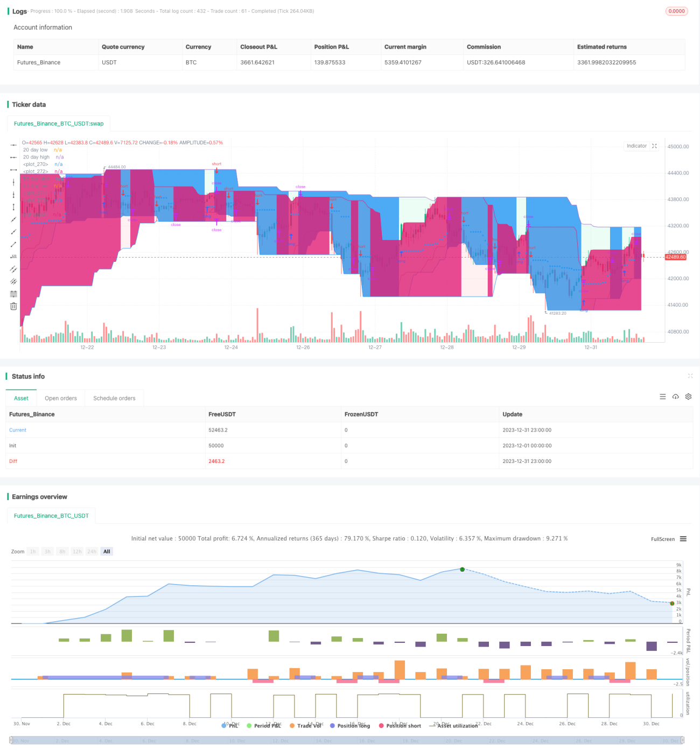Image resolution: width=700 pixels, height=756 pixels.
Task: Click the Current asset row link
Action: point(18,430)
